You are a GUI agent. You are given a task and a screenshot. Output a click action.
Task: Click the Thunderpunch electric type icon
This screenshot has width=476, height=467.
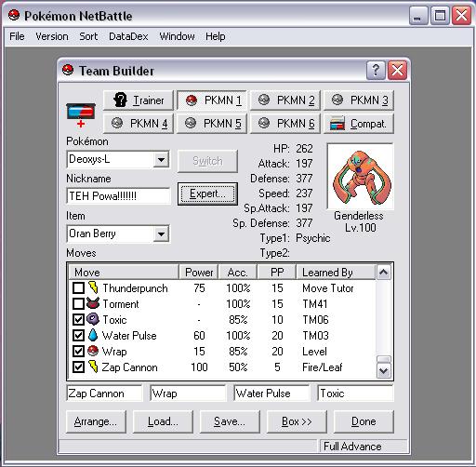(93, 287)
